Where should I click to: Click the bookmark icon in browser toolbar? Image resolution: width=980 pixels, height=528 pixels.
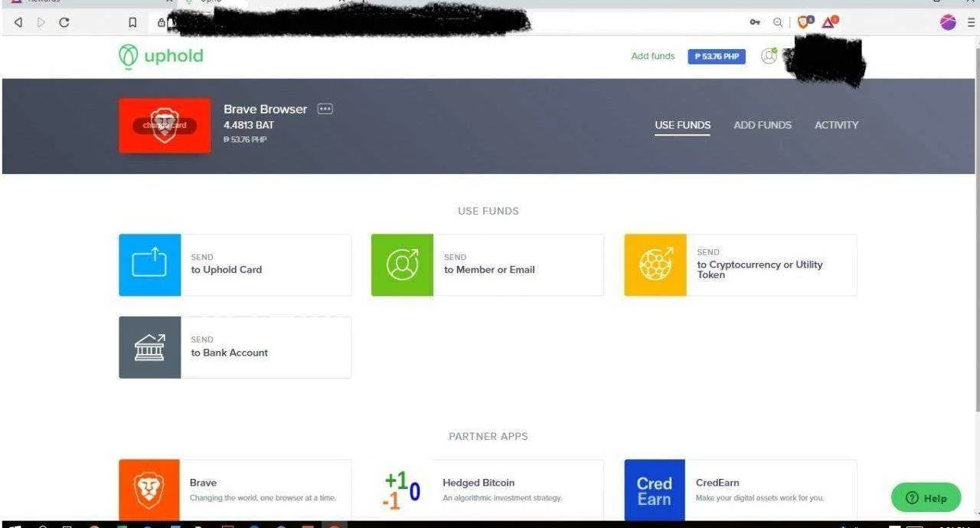click(x=132, y=22)
